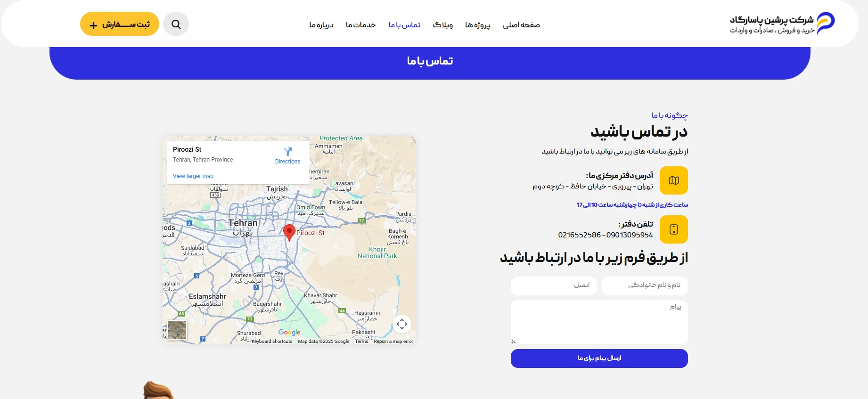This screenshot has width=868, height=399.
Task: Click the View larger map link
Action: [x=193, y=176]
